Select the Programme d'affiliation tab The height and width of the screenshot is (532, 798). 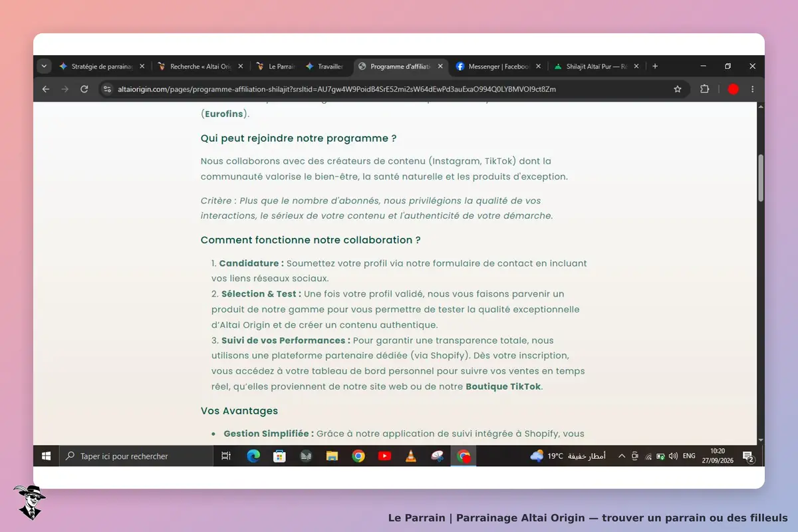coord(401,66)
